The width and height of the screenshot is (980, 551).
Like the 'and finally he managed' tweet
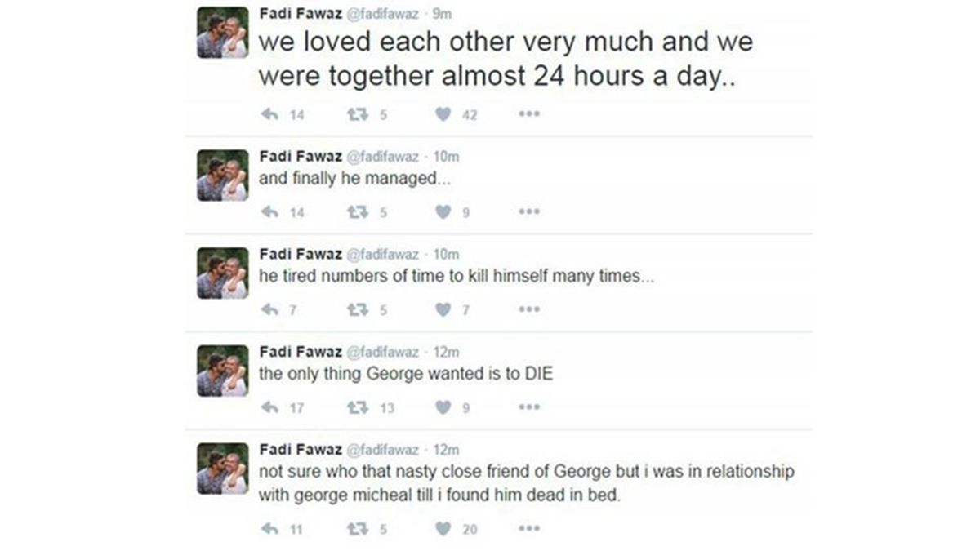pos(443,212)
